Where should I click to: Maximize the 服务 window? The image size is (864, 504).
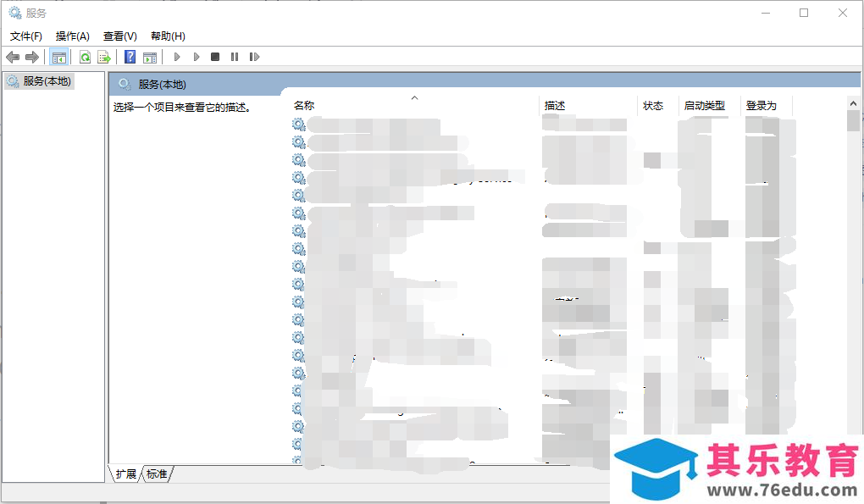804,13
